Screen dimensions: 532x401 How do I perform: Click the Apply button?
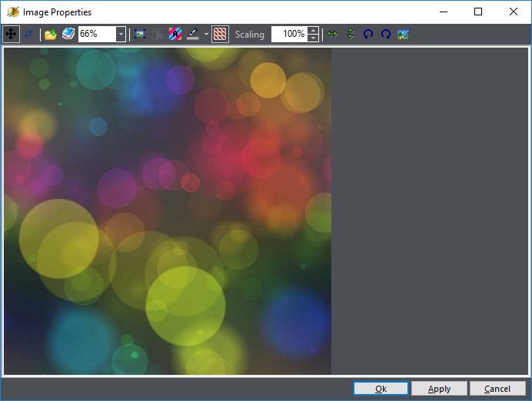[439, 389]
